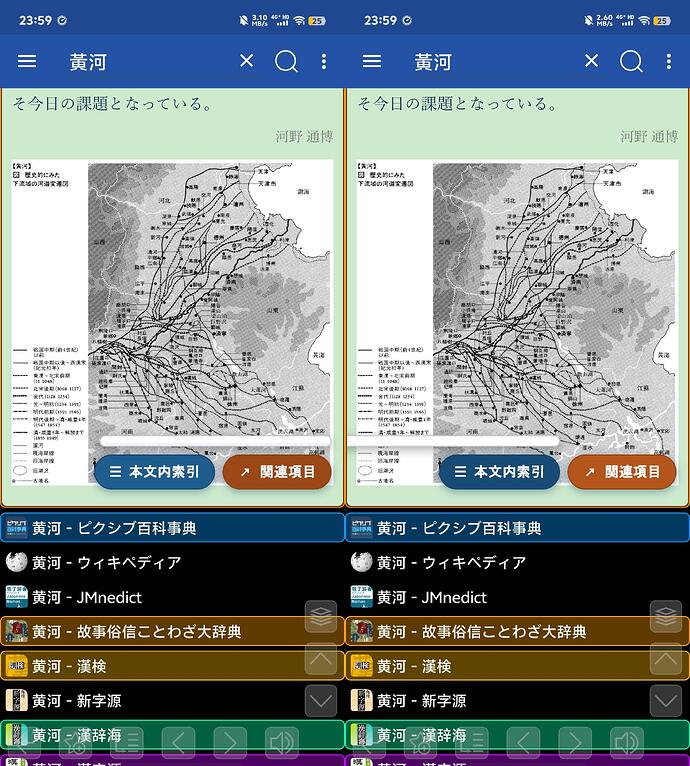Viewport: 690px width, 766px height.
Task: Focus the 黄河 search field on right screen
Action: tap(492, 62)
